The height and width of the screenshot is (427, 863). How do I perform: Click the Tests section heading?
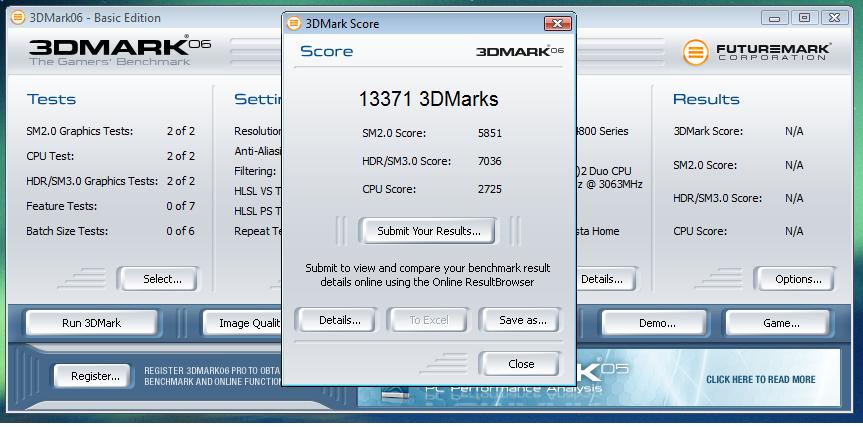pyautogui.click(x=51, y=100)
